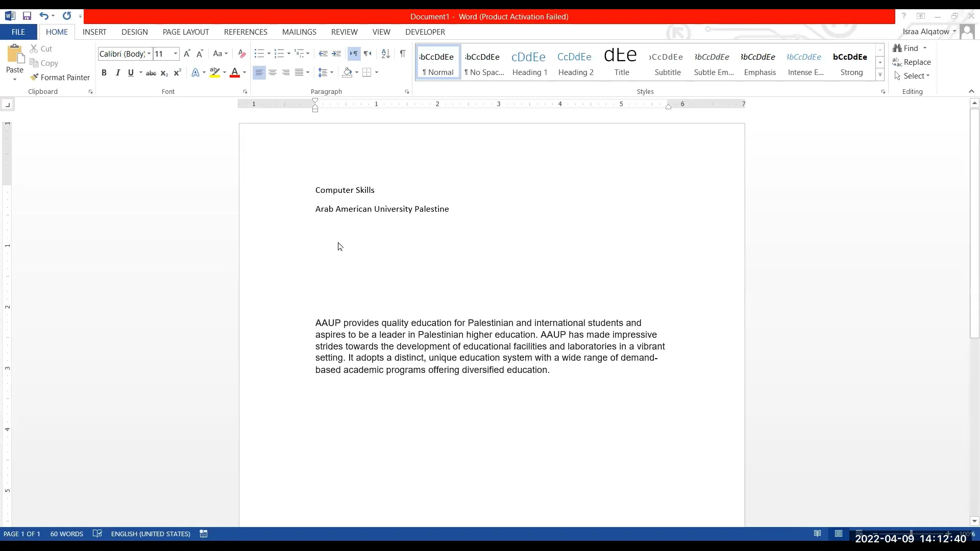Select the Format Painter tool
This screenshot has width=980, height=551.
pyautogui.click(x=61, y=78)
